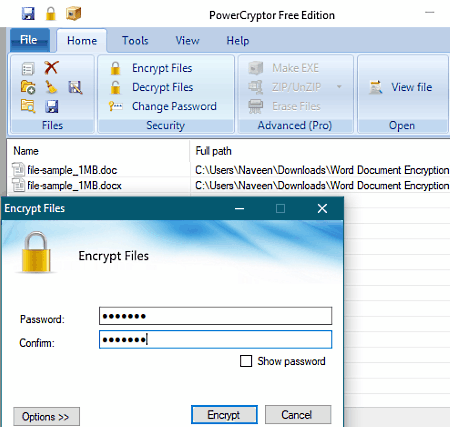
Task: Click the ZIP/UnZIP label
Action: [x=296, y=87]
